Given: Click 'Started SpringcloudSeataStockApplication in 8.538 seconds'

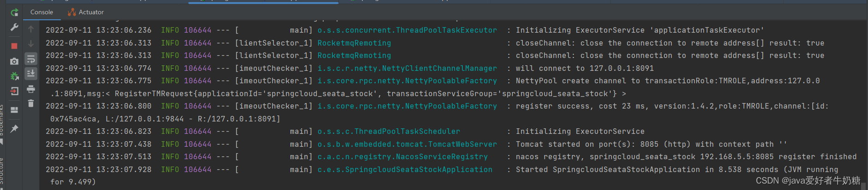Looking at the screenshot, I should click(x=647, y=170).
